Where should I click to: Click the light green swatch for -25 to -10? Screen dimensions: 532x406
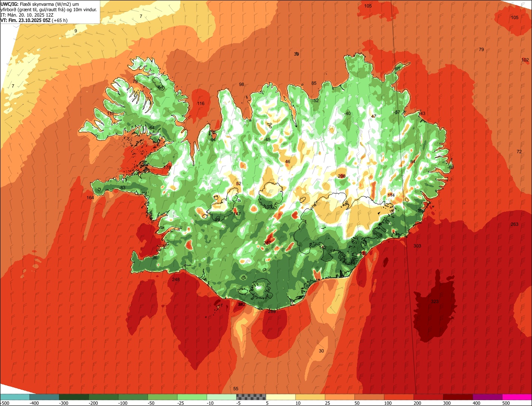click(192, 397)
